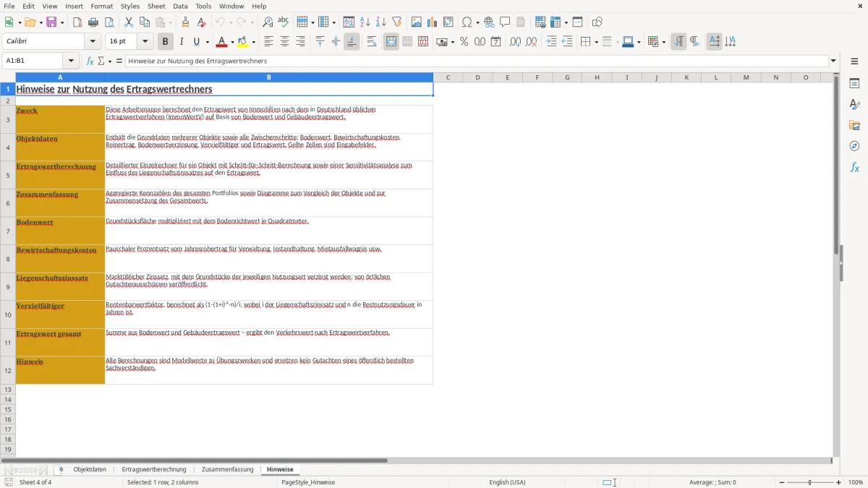Toggle Wrap Text button
This screenshot has height=488, width=868.
pyautogui.click(x=372, y=42)
